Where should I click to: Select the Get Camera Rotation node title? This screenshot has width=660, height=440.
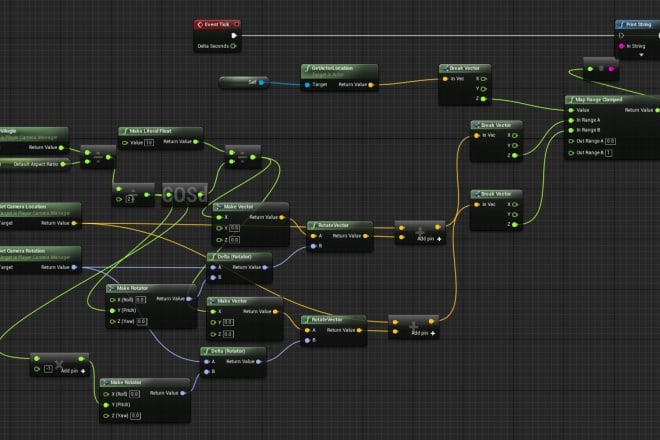(22, 251)
